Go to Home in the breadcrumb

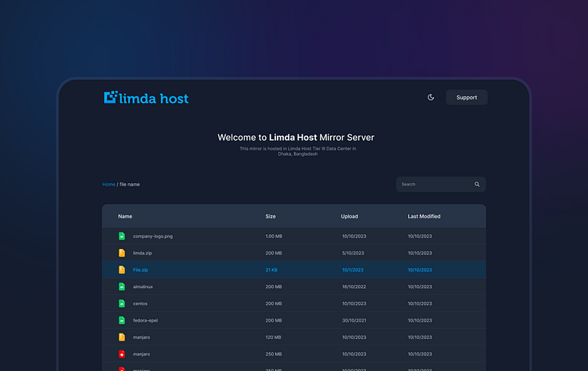[x=109, y=185]
